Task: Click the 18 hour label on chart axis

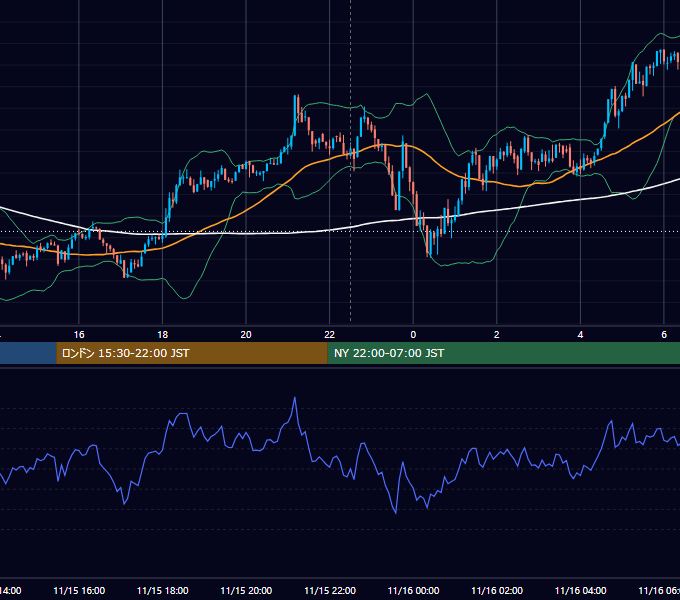Action: click(163, 335)
